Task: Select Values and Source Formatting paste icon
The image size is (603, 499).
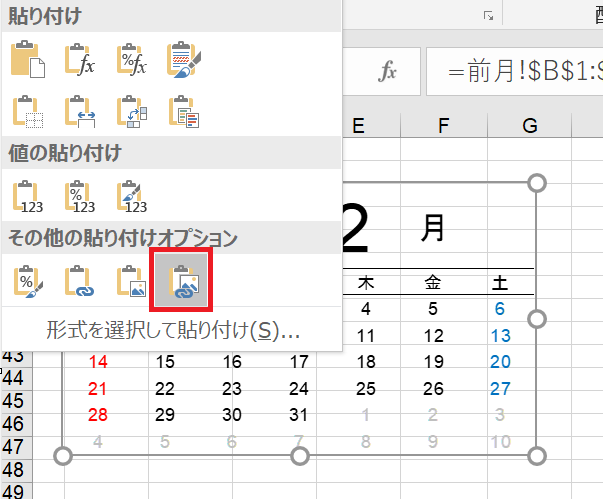Action: [131, 197]
